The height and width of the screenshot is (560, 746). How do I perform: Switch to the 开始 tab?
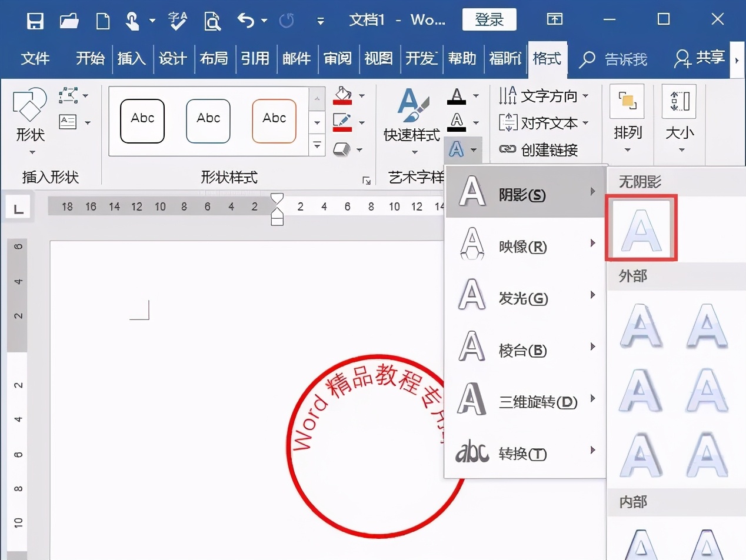coord(90,59)
